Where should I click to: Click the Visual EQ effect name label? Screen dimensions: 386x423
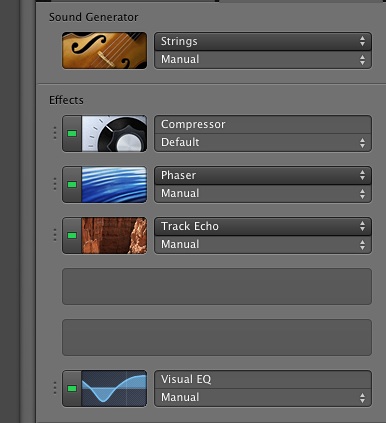tap(186, 379)
